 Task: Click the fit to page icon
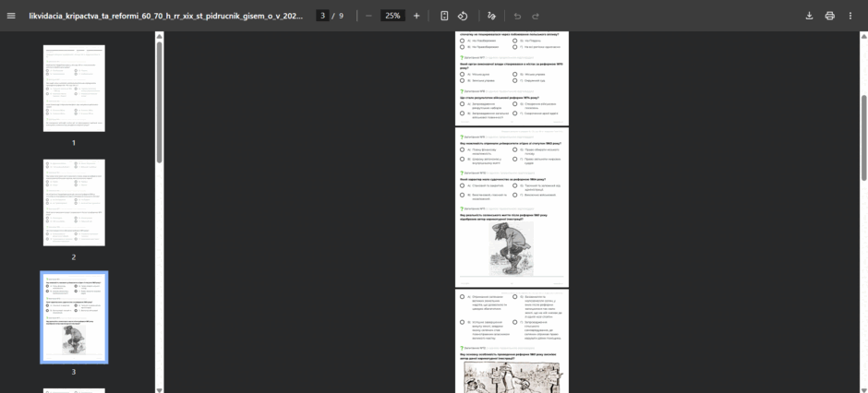click(x=444, y=16)
